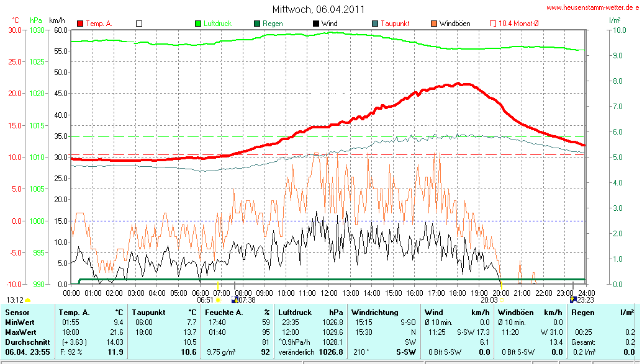Click the dark green Regen legend square
Image resolution: width=642 pixels, height=364 pixels.
coord(257,24)
